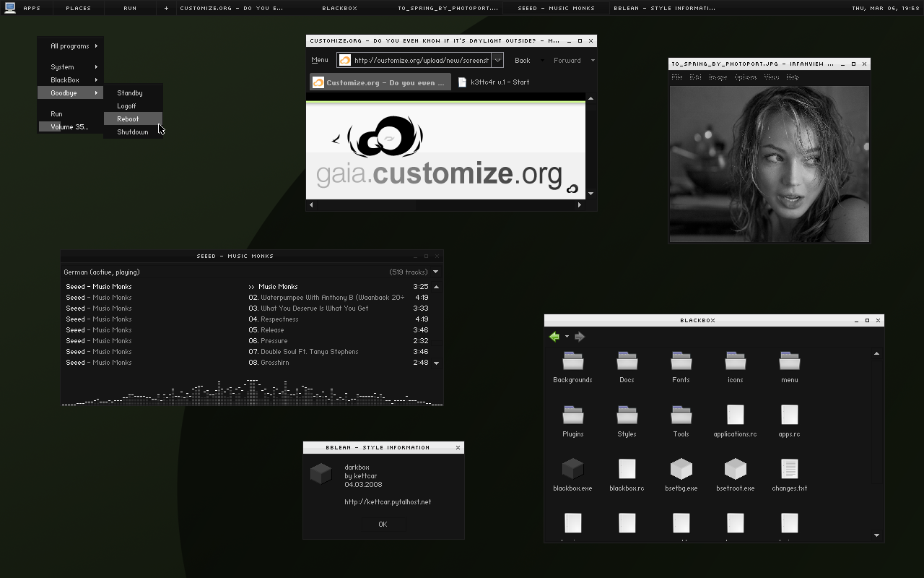Select the blackbox.exe dark cube icon
Screen dimensions: 924x578
pos(572,469)
